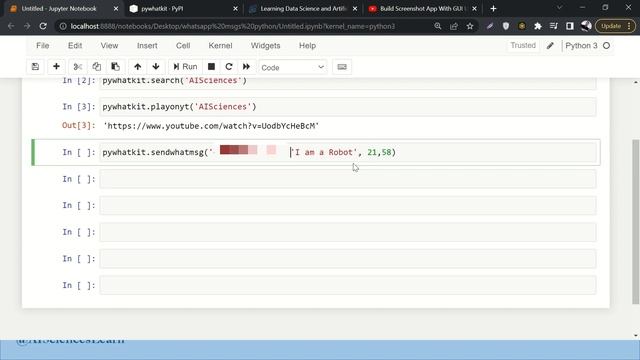Restart kernel and run all fast-forward icon
Screen dimensions: 640x360
tap(247, 67)
